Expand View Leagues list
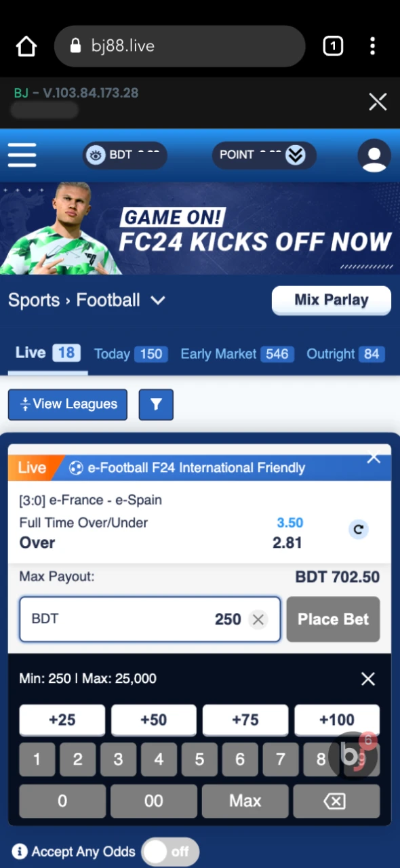Screen dimensions: 400x868 click(x=68, y=404)
